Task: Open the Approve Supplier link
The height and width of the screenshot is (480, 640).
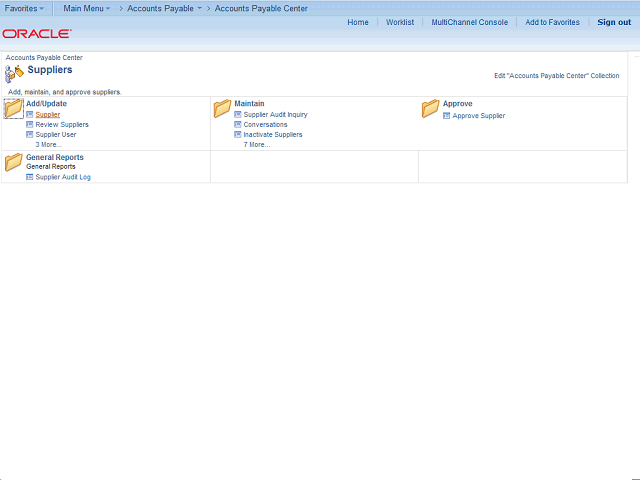Action: tap(479, 116)
